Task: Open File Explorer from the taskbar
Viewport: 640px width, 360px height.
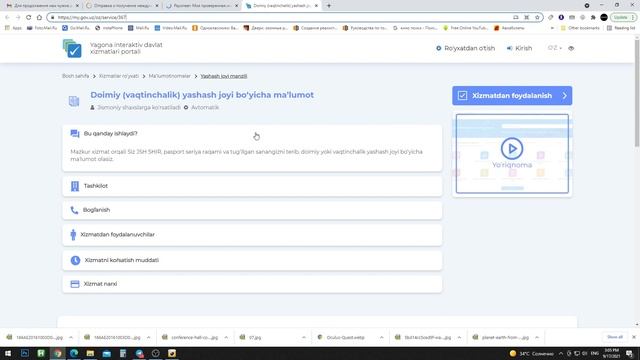Action: point(90,353)
